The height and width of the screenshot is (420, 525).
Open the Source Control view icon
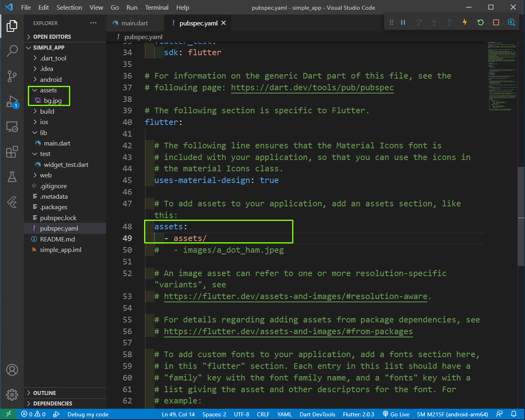coord(12,76)
